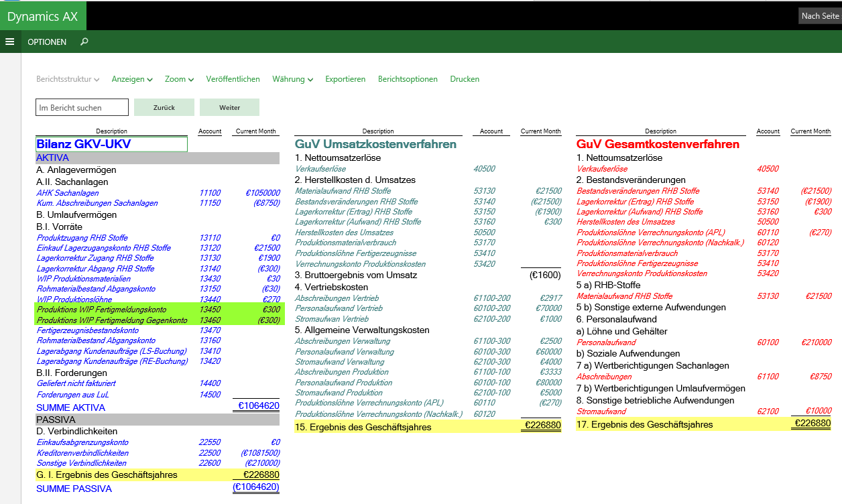Open Berichtsoptionen
This screenshot has width=842, height=504.
click(x=408, y=79)
